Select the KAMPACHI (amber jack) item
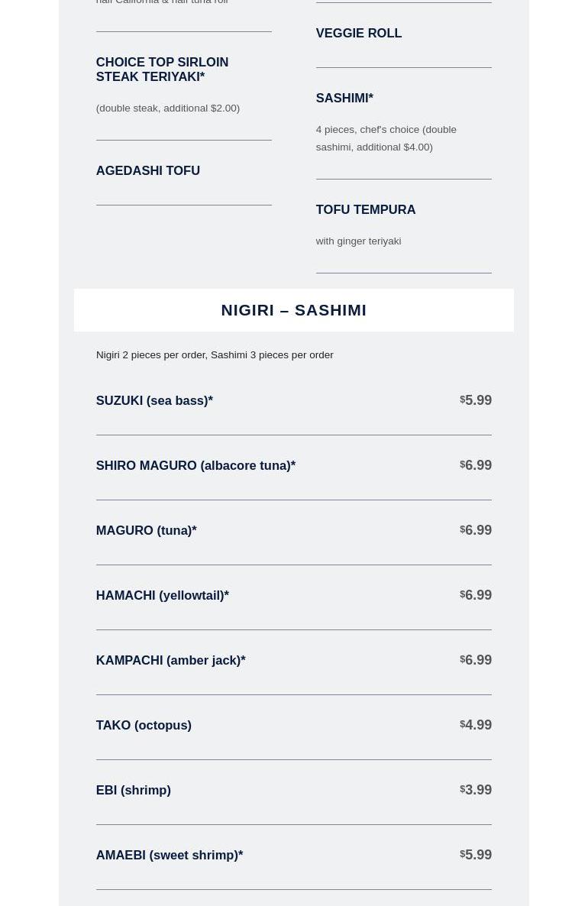 [170, 660]
